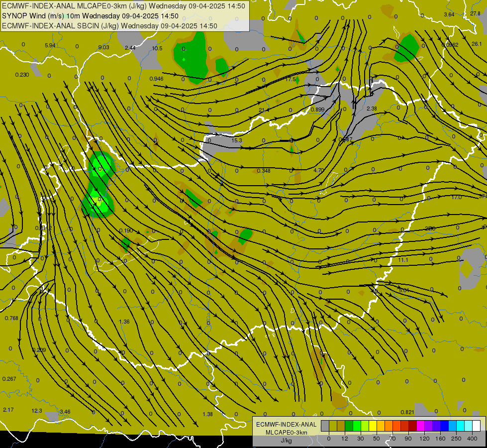Click the map value '0.821'
This screenshot has height=448, width=487.
click(407, 412)
